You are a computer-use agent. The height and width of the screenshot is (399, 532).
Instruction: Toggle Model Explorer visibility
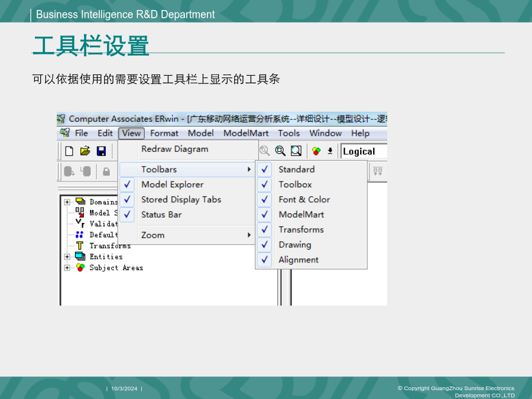(x=187, y=184)
